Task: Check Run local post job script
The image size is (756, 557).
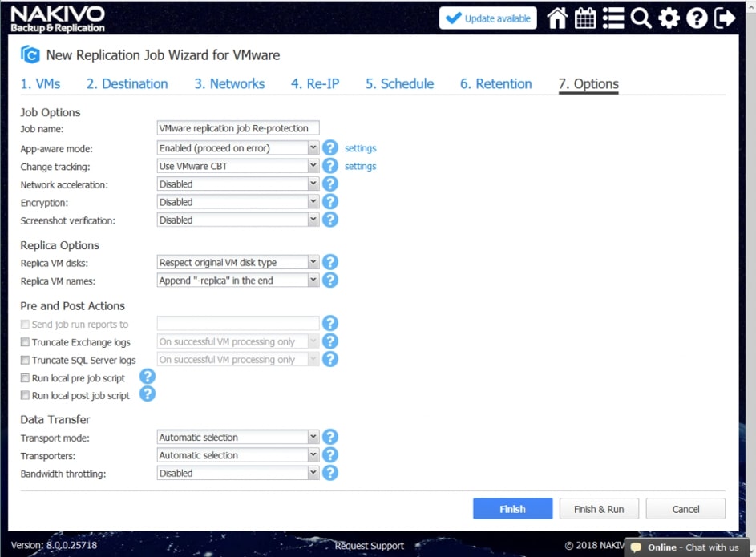Action: click(25, 396)
